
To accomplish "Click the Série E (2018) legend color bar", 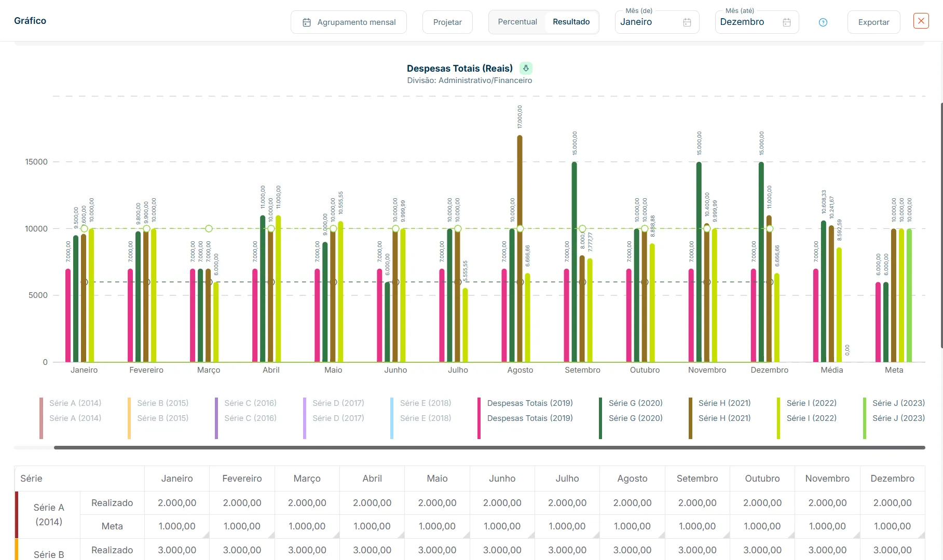I will [392, 418].
